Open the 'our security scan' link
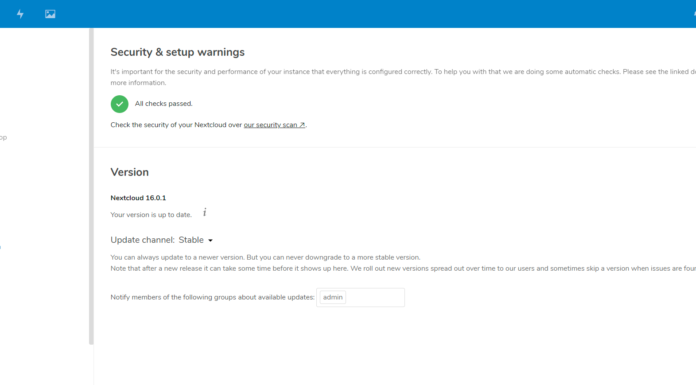The image size is (696, 385). 274,125
